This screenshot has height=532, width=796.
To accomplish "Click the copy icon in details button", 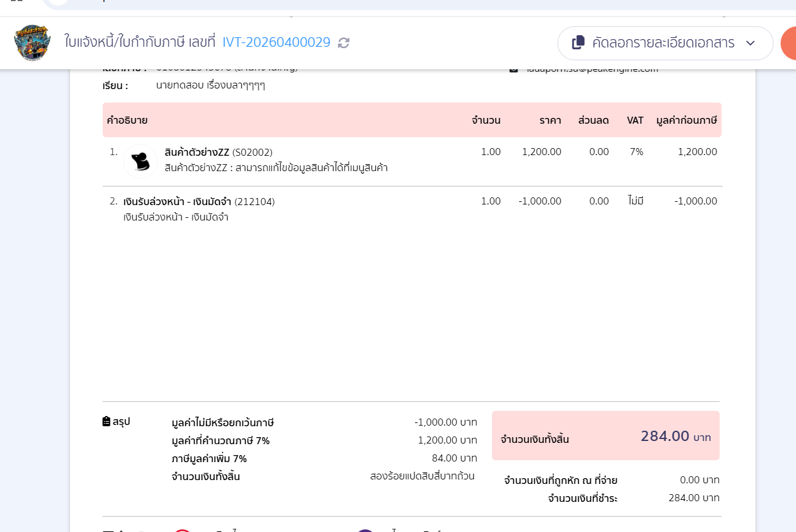I will (578, 43).
